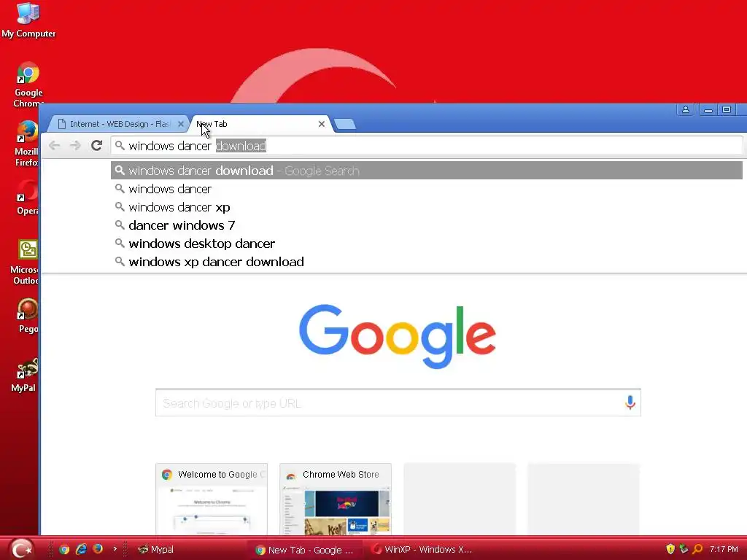Click the address bar text field
The height and width of the screenshot is (560, 747).
(426, 146)
